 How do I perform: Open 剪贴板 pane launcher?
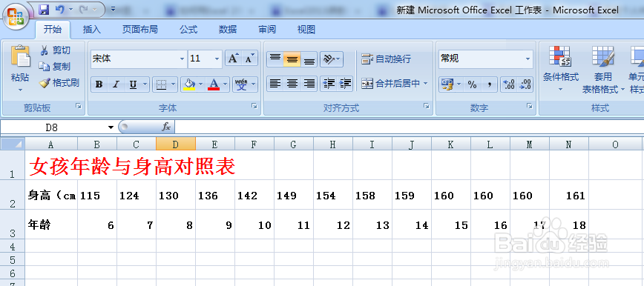[79, 106]
